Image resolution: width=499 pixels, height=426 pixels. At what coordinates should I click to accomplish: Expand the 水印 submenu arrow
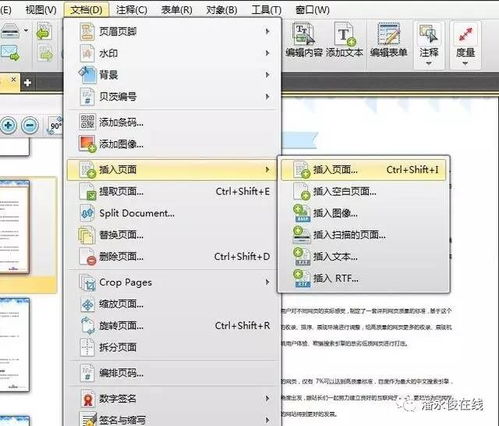[x=267, y=53]
